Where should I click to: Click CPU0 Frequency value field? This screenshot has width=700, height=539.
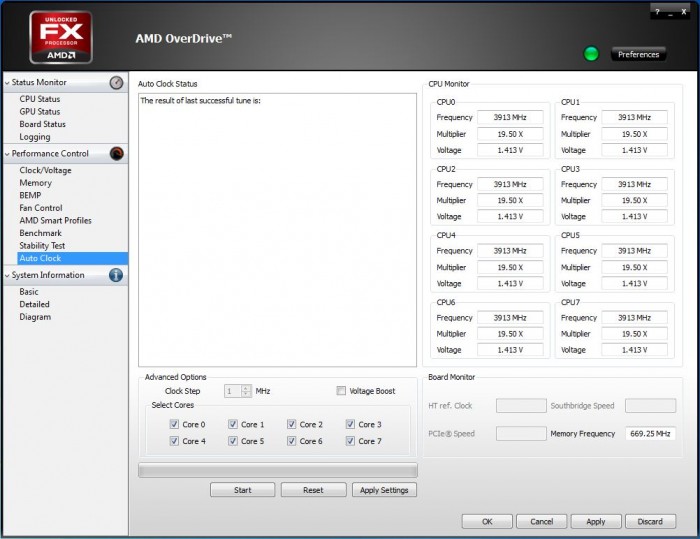coord(510,117)
